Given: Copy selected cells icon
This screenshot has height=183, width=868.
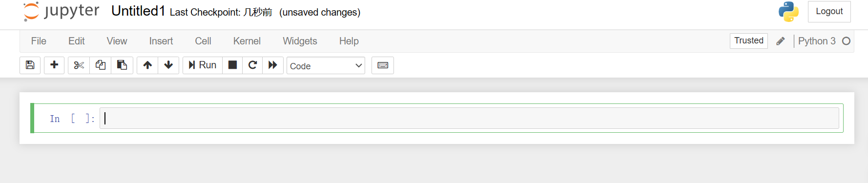Looking at the screenshot, I should coord(101,65).
